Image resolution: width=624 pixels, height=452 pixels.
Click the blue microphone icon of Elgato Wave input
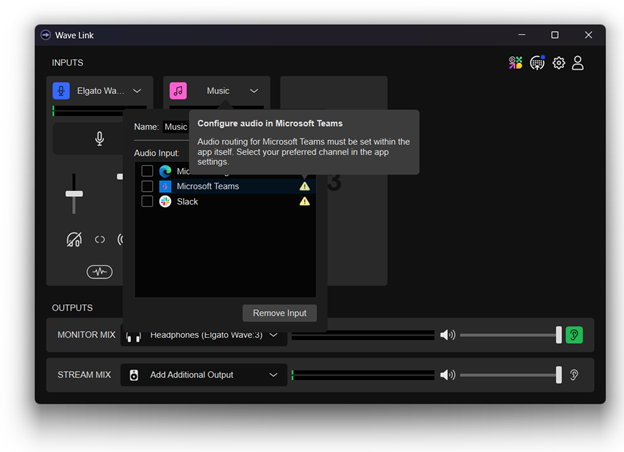[x=61, y=91]
